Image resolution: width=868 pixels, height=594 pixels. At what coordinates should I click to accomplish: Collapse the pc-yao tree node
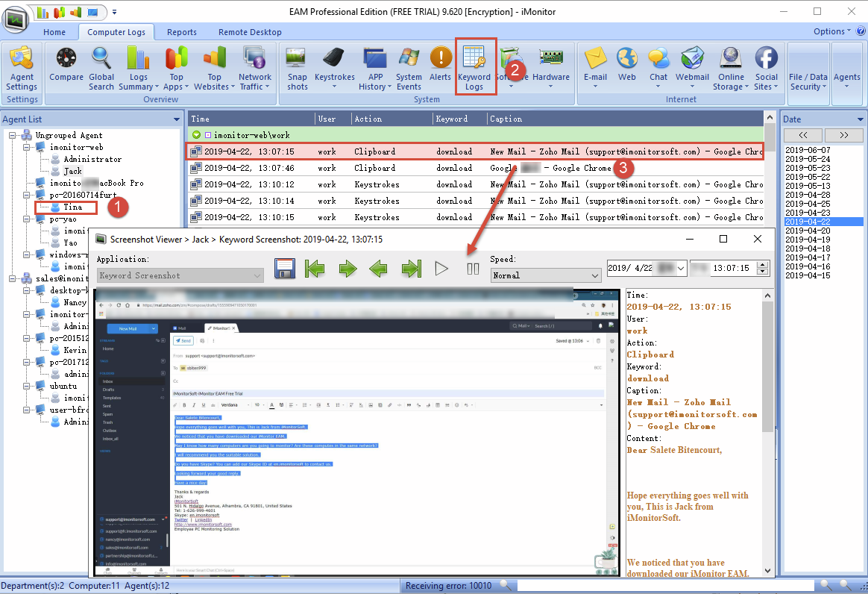[26, 219]
